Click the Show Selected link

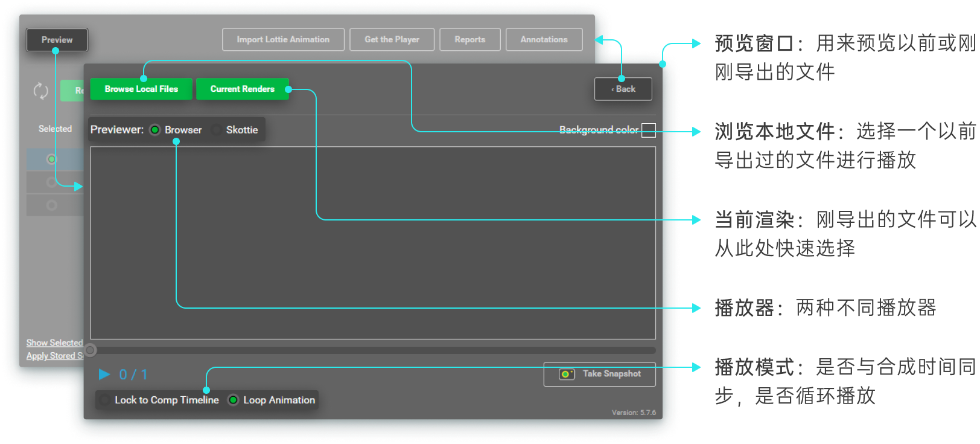coord(54,343)
